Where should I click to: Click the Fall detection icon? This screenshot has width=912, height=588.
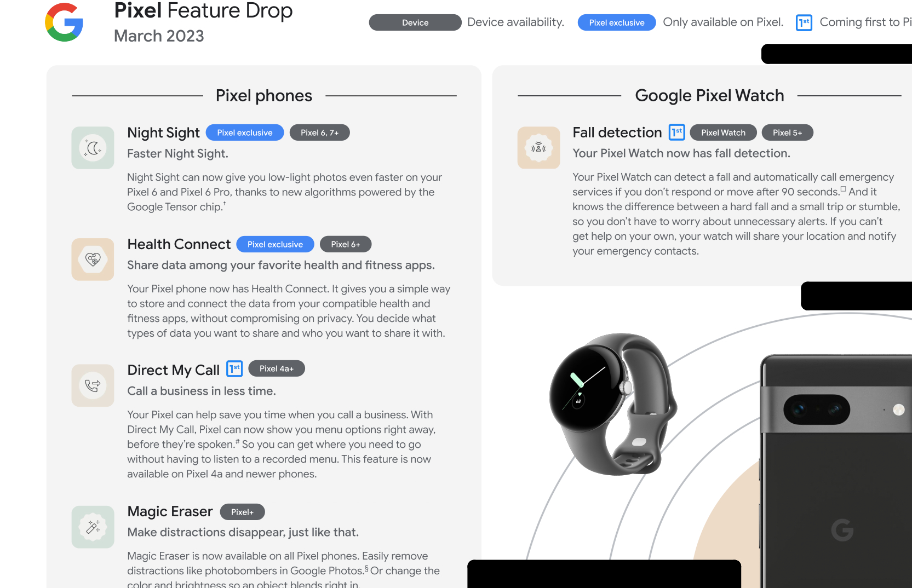point(538,148)
